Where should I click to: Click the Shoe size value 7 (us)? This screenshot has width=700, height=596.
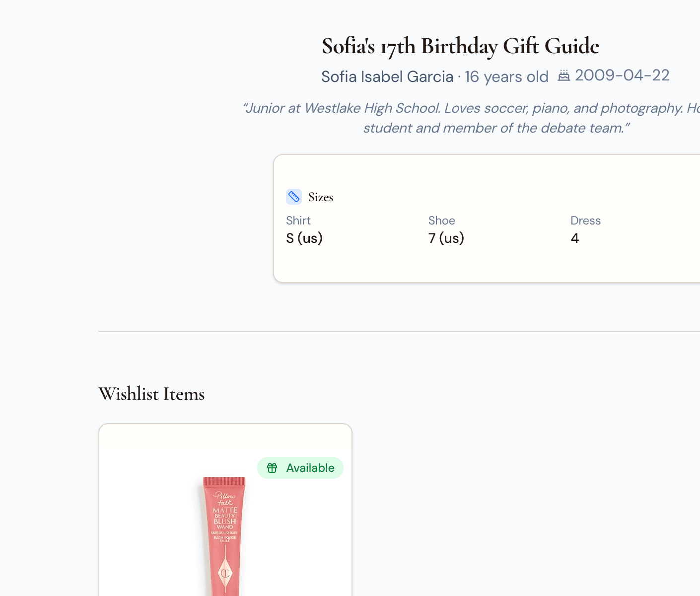coord(446,238)
